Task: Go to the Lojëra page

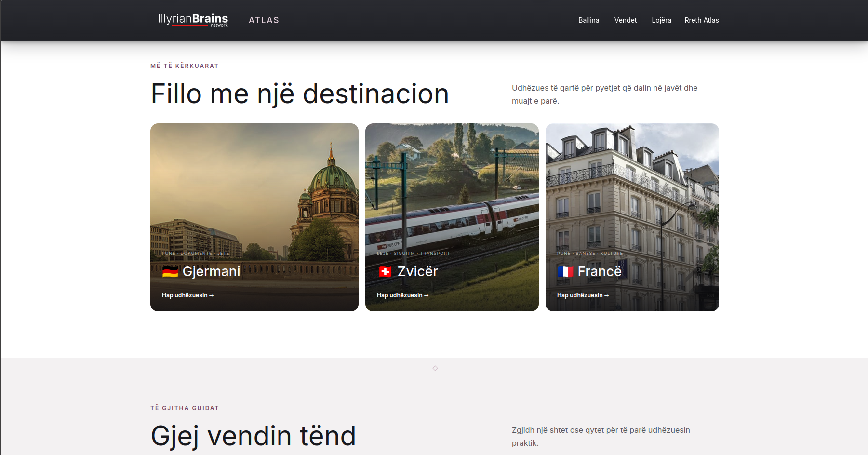Action: [x=661, y=20]
